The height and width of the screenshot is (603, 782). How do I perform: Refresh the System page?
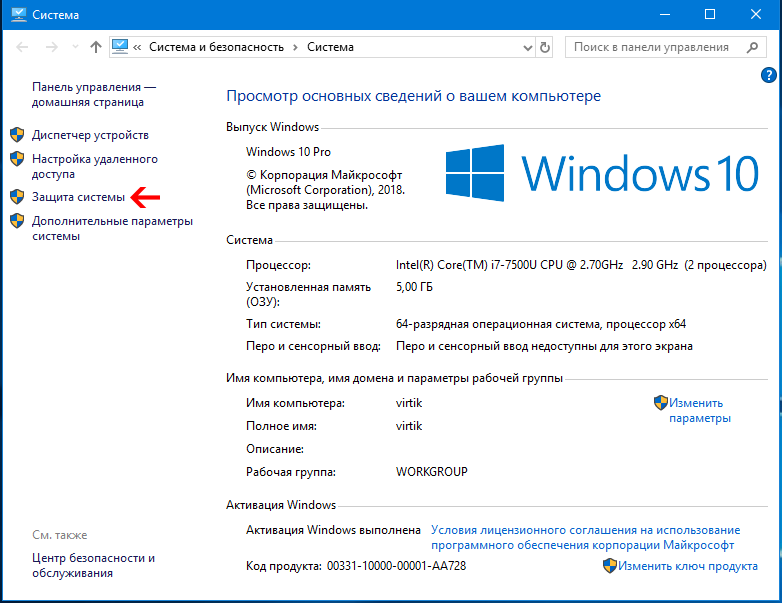[x=545, y=47]
